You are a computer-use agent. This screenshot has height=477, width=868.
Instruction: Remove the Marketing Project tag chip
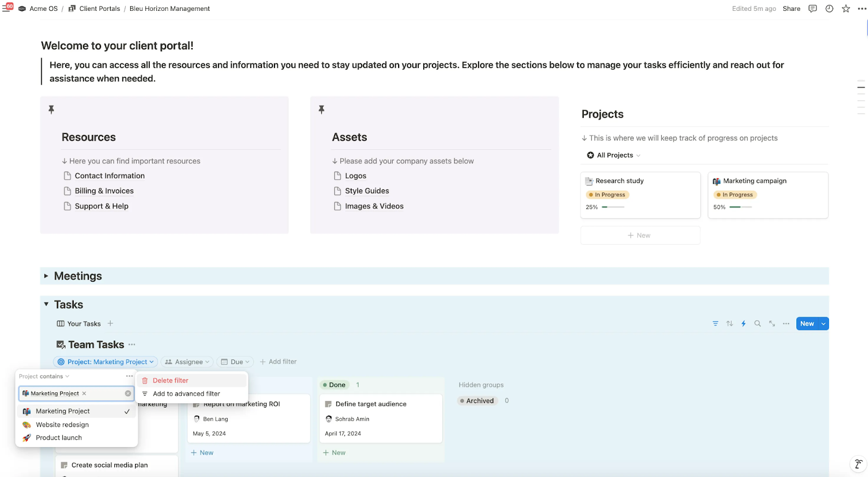[84, 393]
